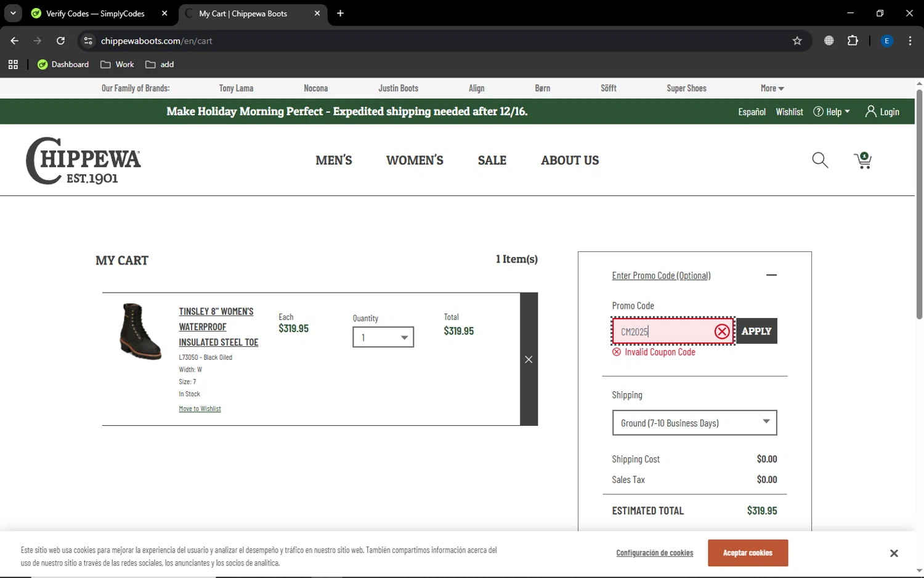This screenshot has width=924, height=578.
Task: Open add bookmarks folder
Action: tap(160, 64)
